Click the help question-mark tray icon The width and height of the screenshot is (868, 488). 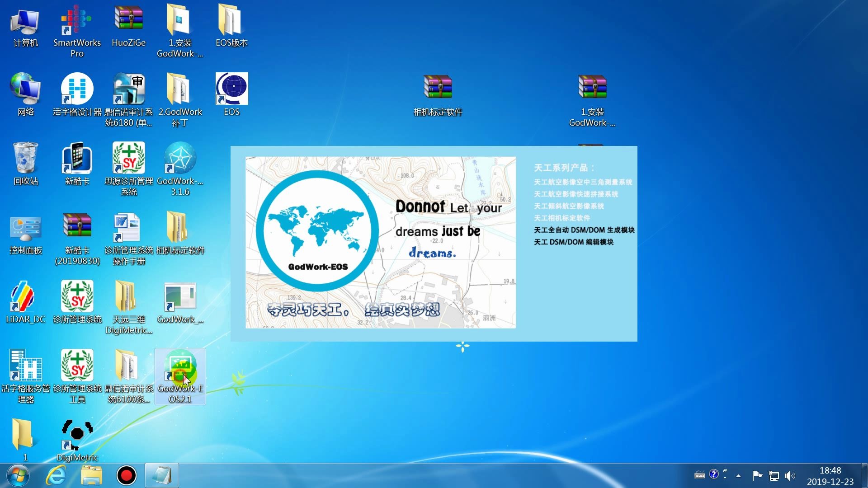pyautogui.click(x=714, y=474)
